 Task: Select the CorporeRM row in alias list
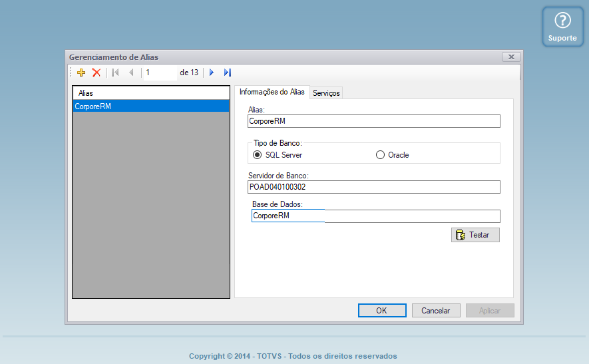[151, 106]
